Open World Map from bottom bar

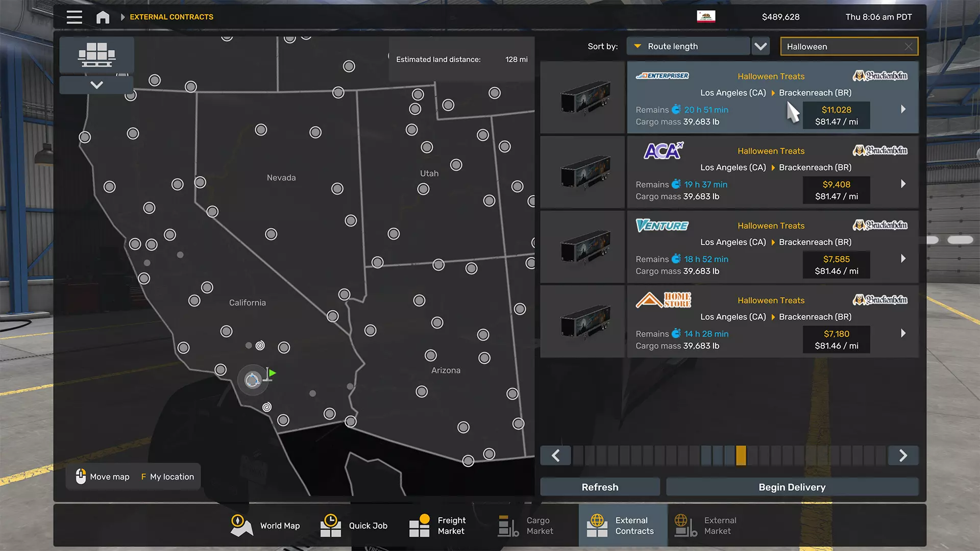click(x=265, y=525)
